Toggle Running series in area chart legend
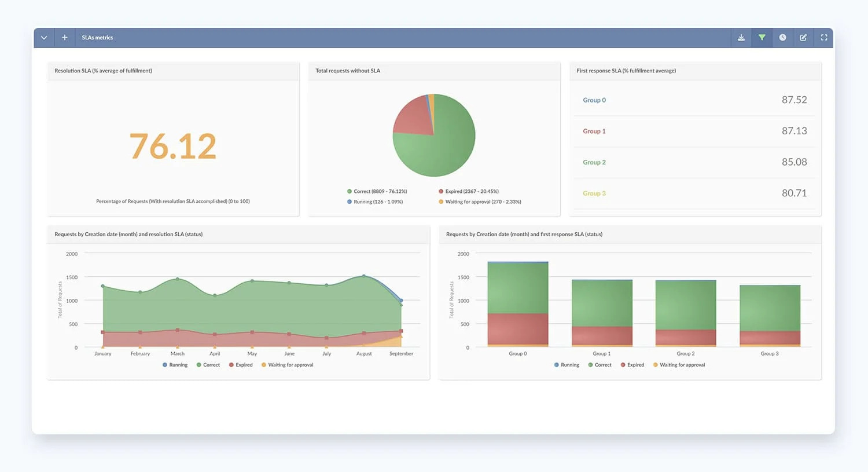The width and height of the screenshot is (868, 472). [x=175, y=365]
